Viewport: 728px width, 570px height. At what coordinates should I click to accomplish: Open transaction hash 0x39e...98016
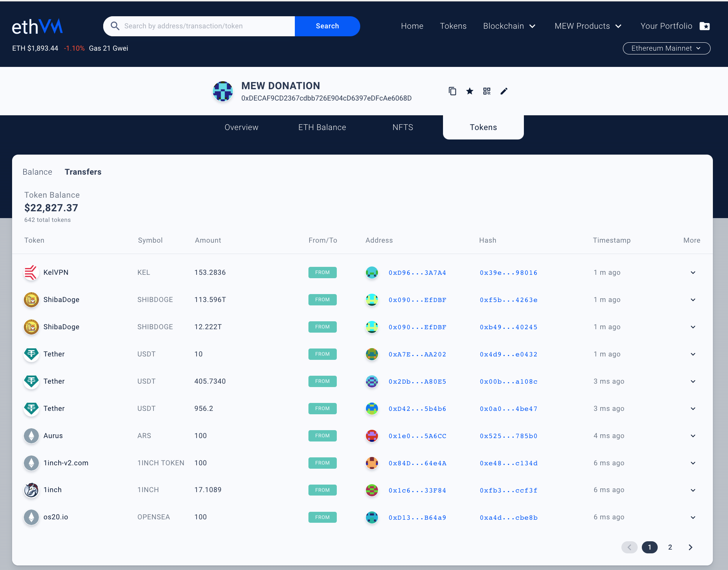508,273
